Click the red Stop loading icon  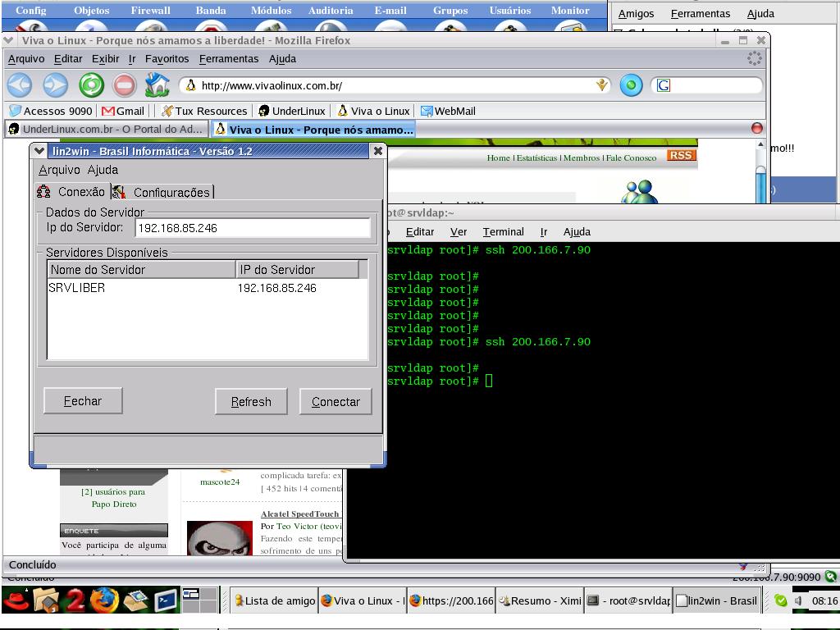[x=125, y=85]
